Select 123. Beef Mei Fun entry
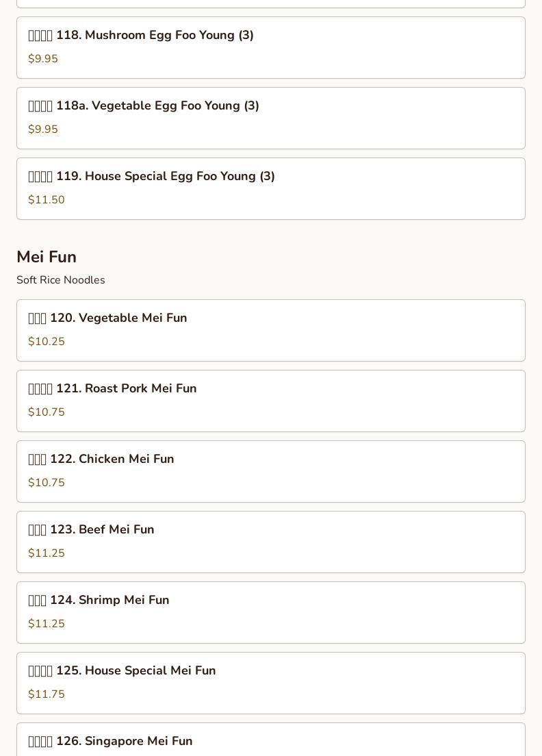Image resolution: width=542 pixels, height=756 pixels. (271, 542)
